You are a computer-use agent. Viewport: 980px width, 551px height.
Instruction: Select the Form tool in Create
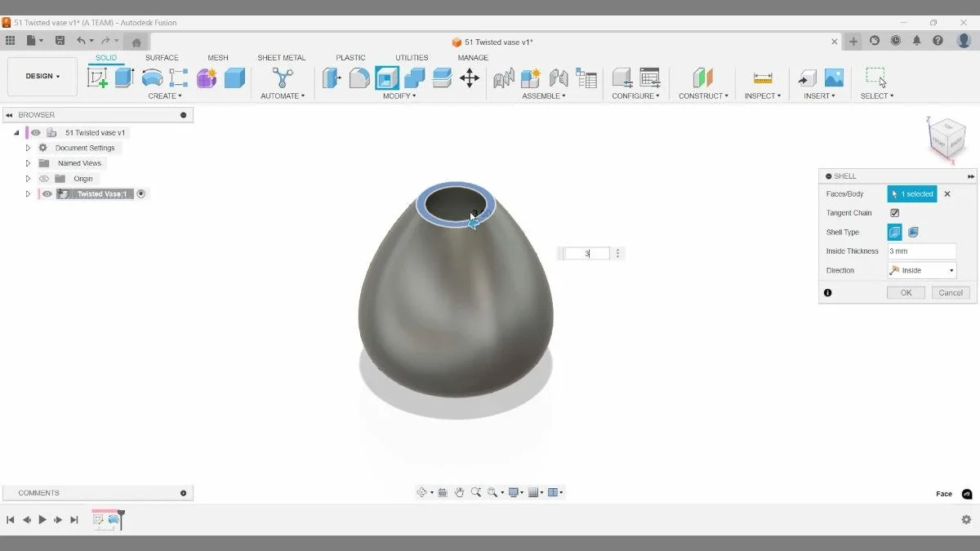pyautogui.click(x=206, y=78)
